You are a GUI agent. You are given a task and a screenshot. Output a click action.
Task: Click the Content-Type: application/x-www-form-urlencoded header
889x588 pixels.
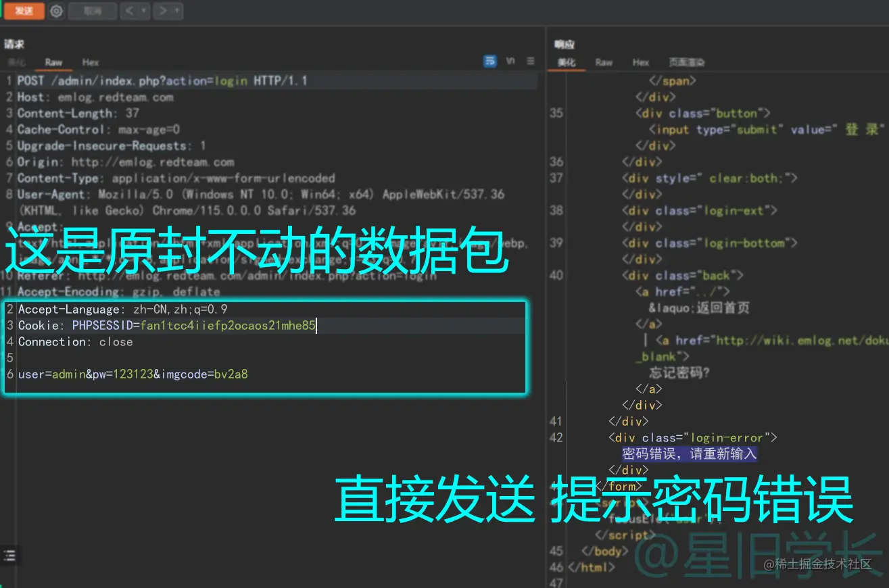[176, 178]
